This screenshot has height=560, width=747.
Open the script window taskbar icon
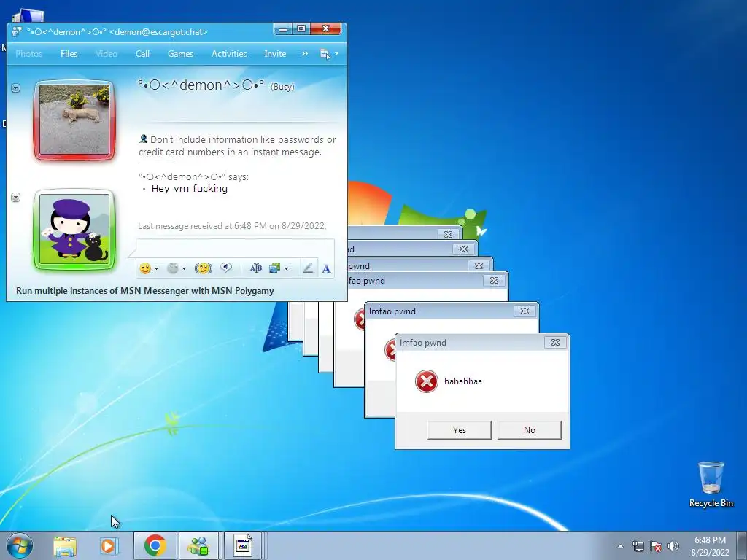point(243,545)
